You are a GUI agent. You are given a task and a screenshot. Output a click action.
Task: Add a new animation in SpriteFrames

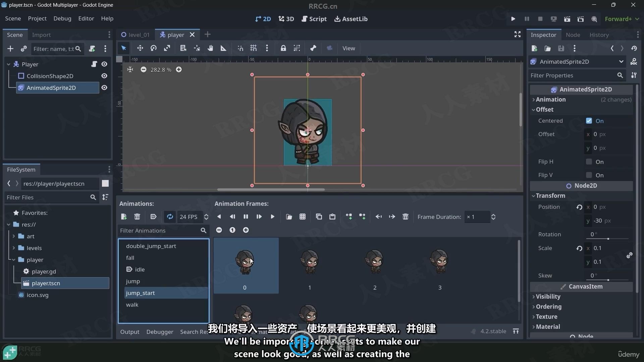point(124,217)
